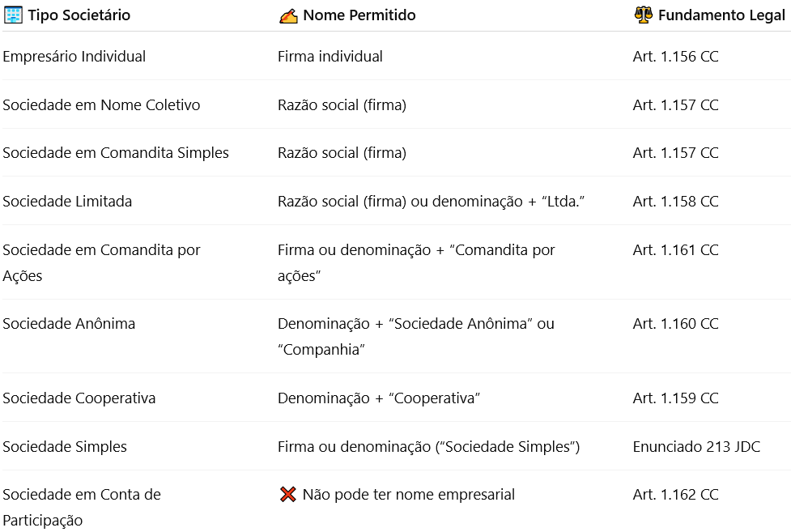Select the Sociedade Anônima cell

pos(69,324)
